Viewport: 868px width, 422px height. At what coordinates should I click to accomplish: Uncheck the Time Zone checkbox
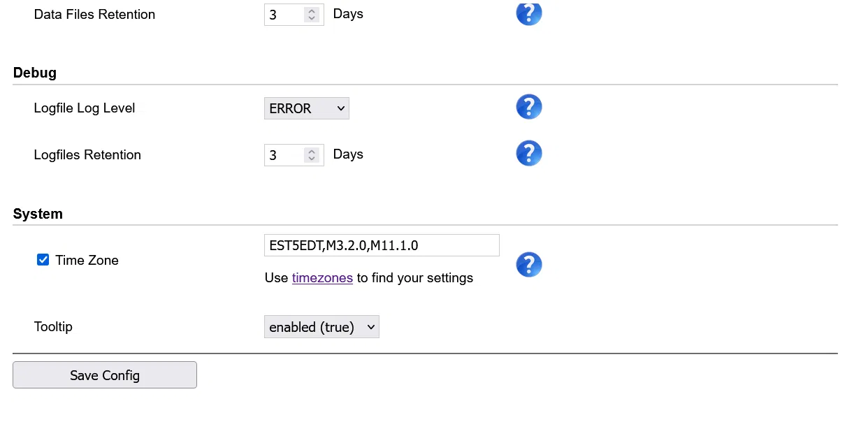coord(43,259)
